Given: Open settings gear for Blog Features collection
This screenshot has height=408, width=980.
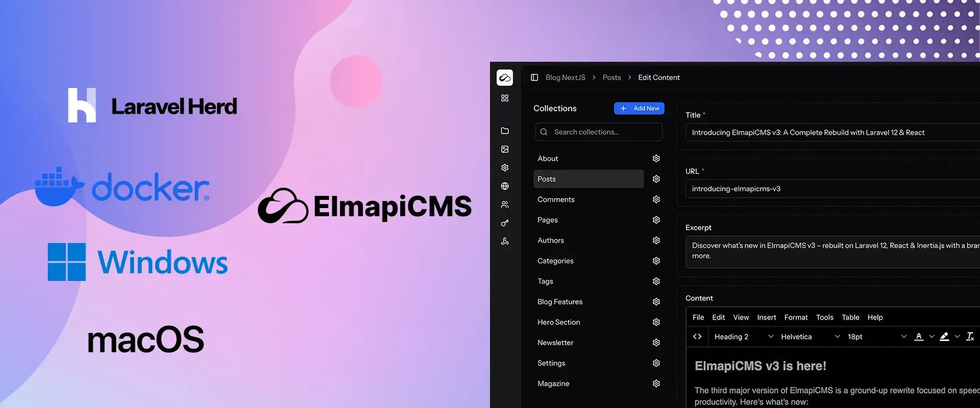Looking at the screenshot, I should tap(656, 301).
